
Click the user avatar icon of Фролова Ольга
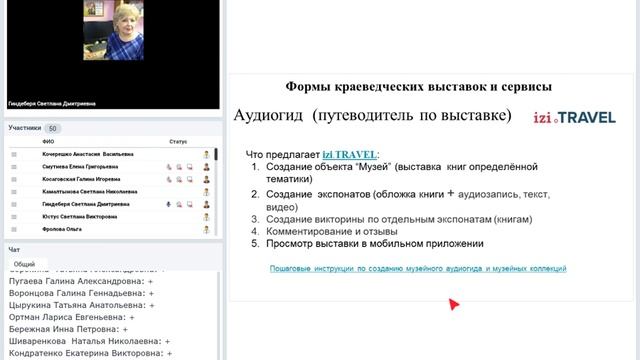point(207,229)
